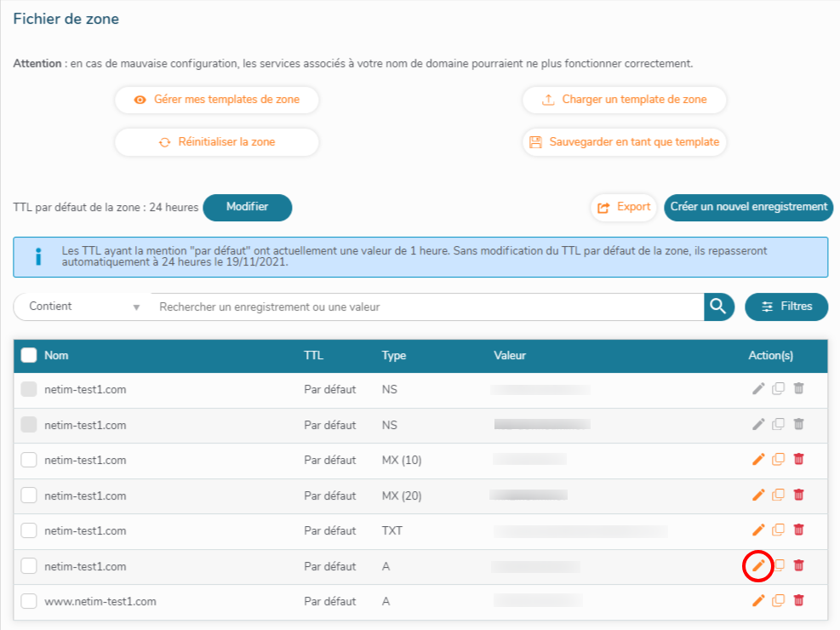Sort the table by the TTL column

coord(313,356)
